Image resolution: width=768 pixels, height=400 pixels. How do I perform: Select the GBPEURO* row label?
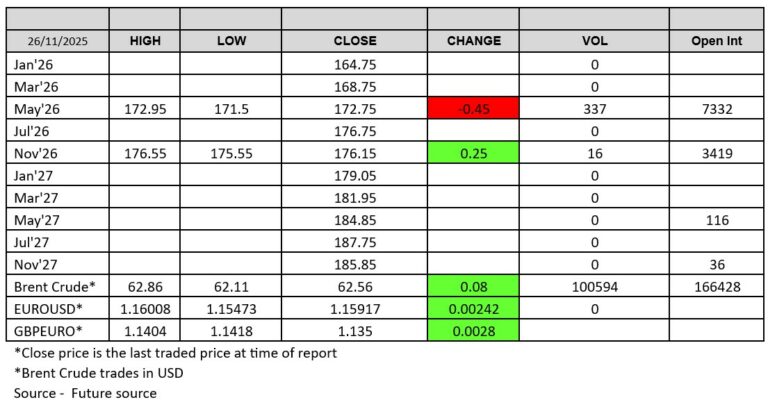coord(46,329)
